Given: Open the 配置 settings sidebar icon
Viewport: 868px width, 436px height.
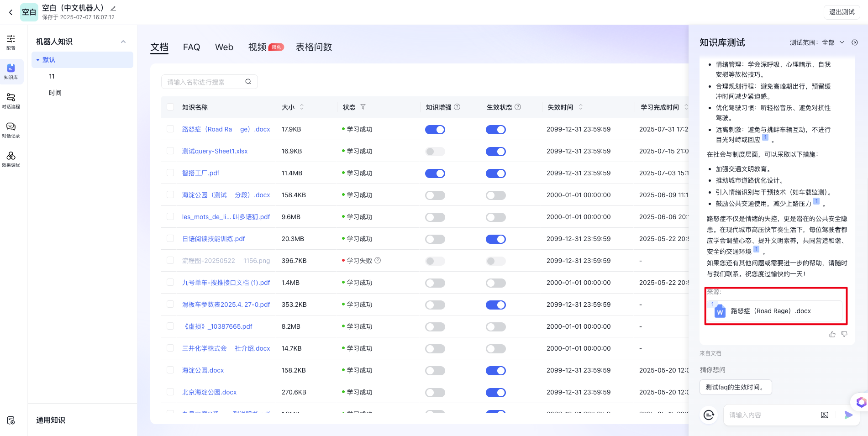Looking at the screenshot, I should [11, 42].
